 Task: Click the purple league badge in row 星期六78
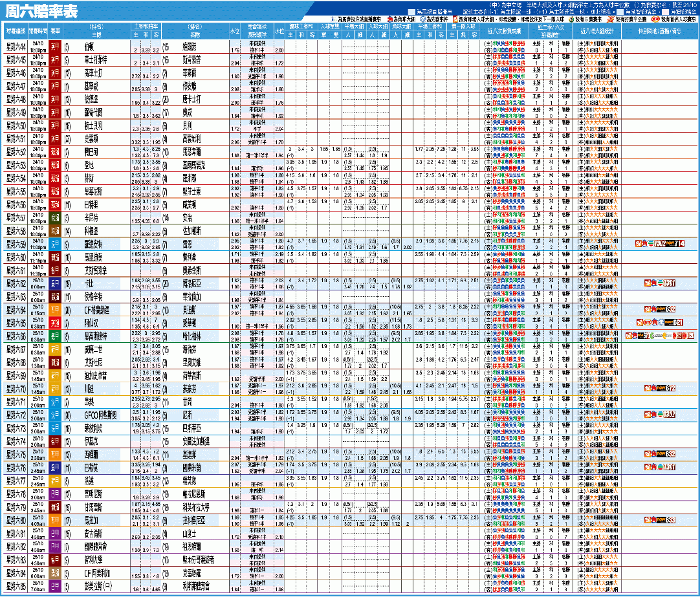[x=55, y=494]
